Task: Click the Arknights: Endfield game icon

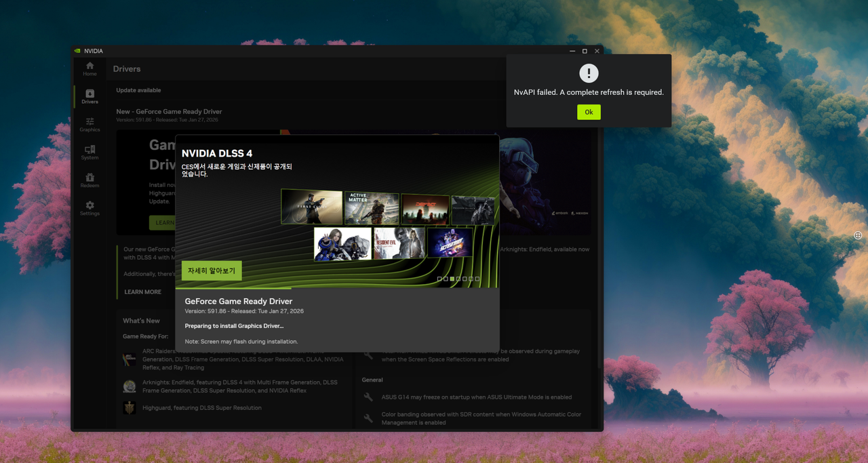Action: pyautogui.click(x=130, y=386)
